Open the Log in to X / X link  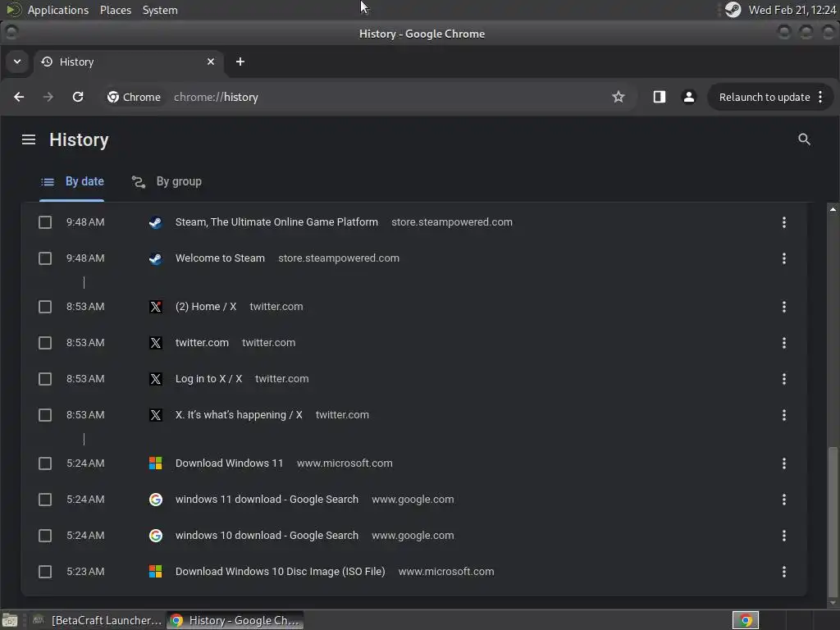208,379
